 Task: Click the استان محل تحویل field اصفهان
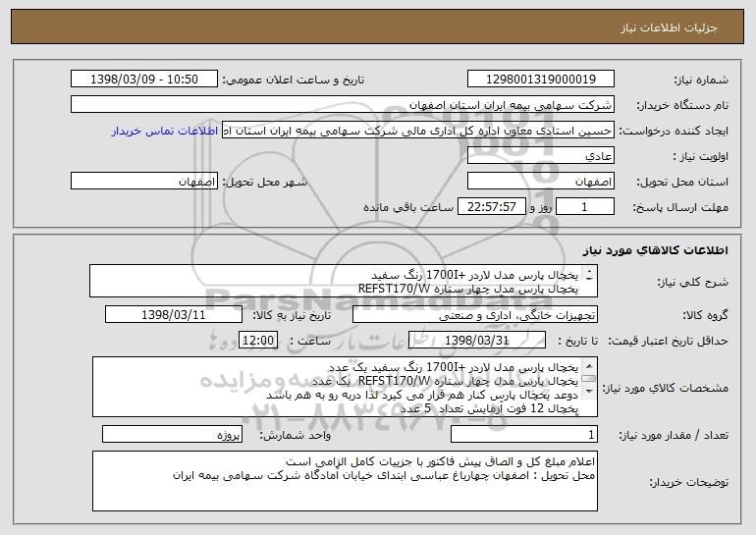point(540,182)
